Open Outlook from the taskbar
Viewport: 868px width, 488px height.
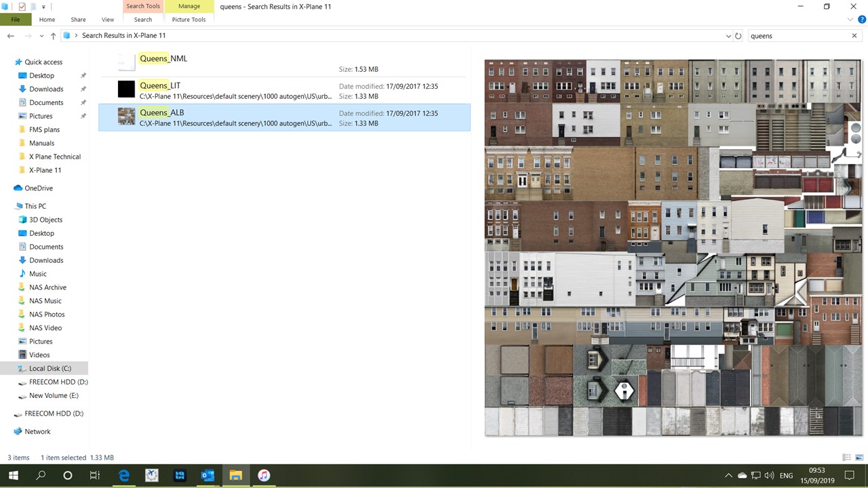(208, 476)
